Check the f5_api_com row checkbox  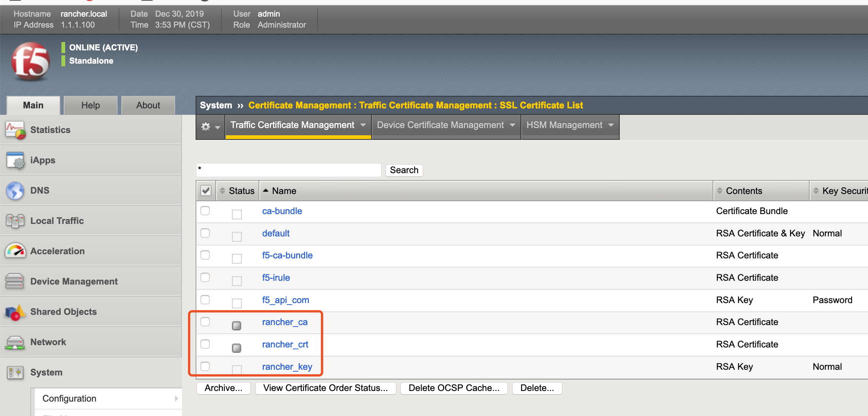click(205, 300)
